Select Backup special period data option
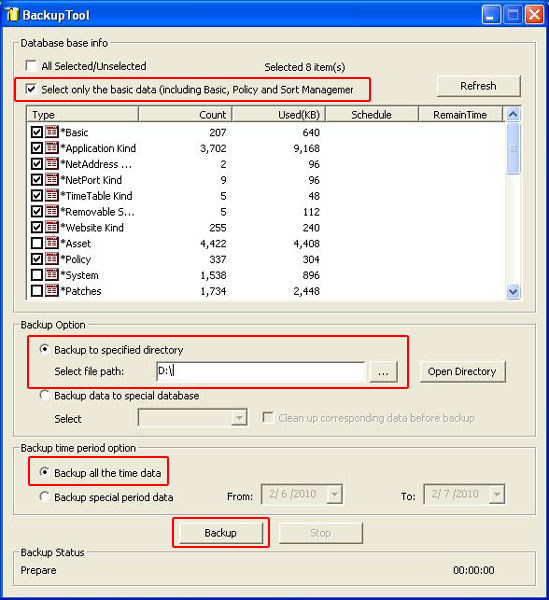This screenshot has height=600, width=549. (x=44, y=497)
